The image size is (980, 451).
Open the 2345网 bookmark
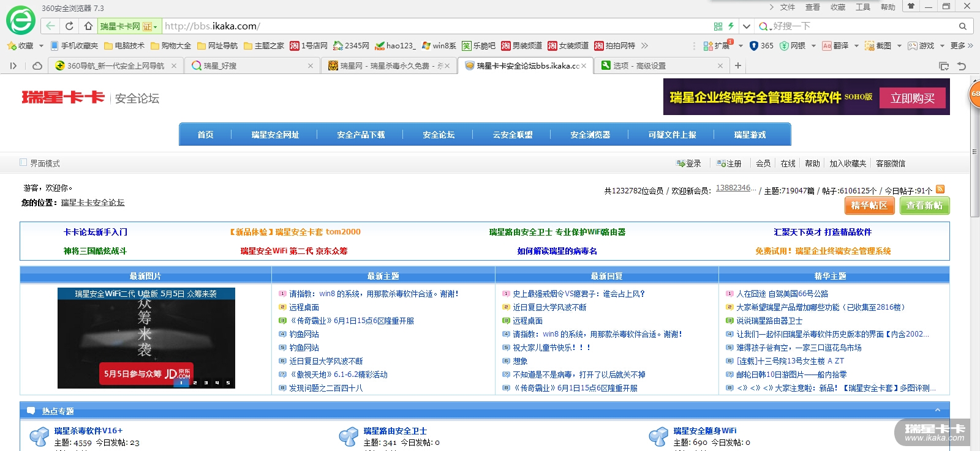[x=351, y=46]
